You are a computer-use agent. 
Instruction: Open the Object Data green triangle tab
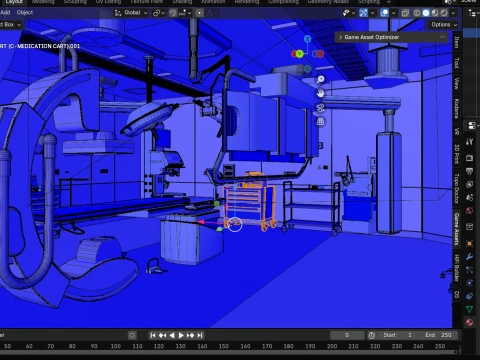click(470, 309)
